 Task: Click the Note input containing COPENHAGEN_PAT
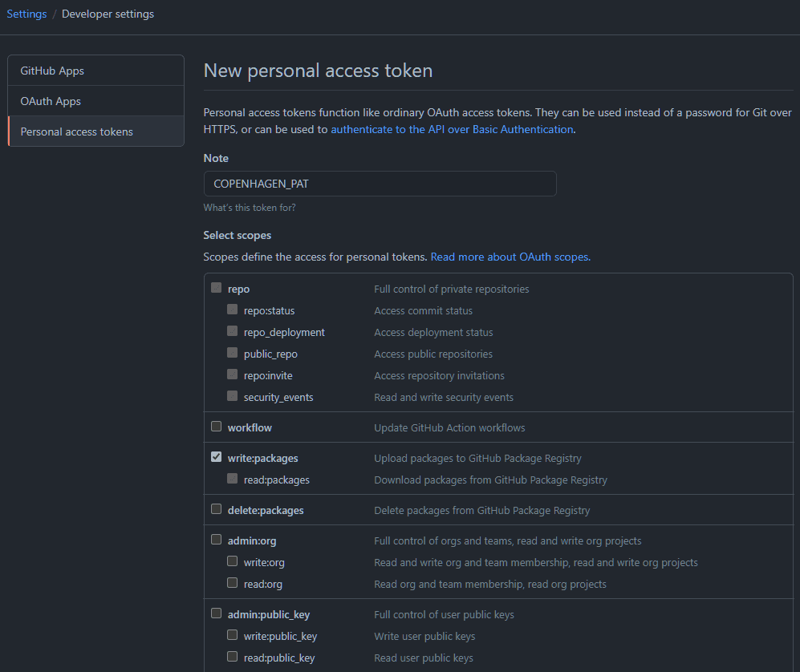pyautogui.click(x=380, y=184)
